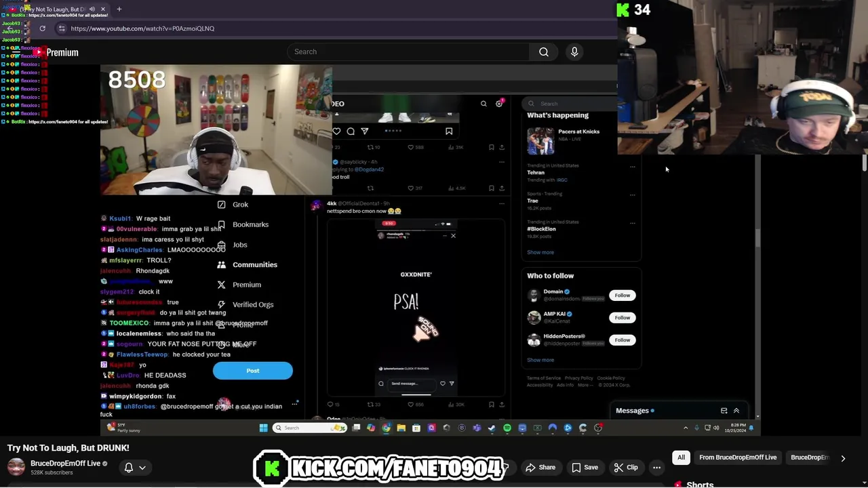Share the 4kk tweet with upload icon
This screenshot has height=488, width=868.
tap(502, 405)
